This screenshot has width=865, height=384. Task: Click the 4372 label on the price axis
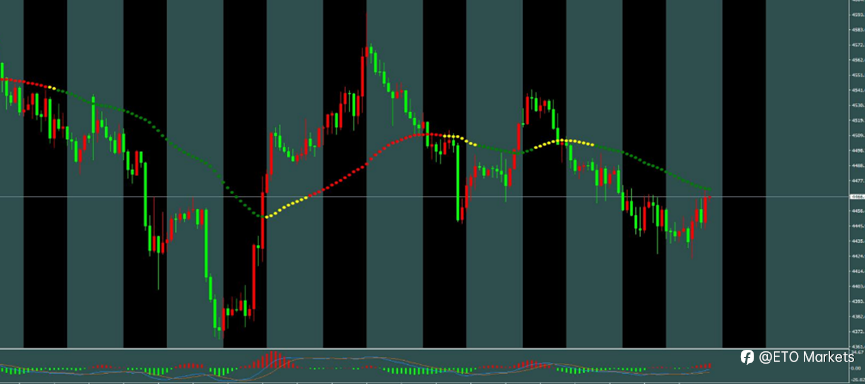point(857,332)
